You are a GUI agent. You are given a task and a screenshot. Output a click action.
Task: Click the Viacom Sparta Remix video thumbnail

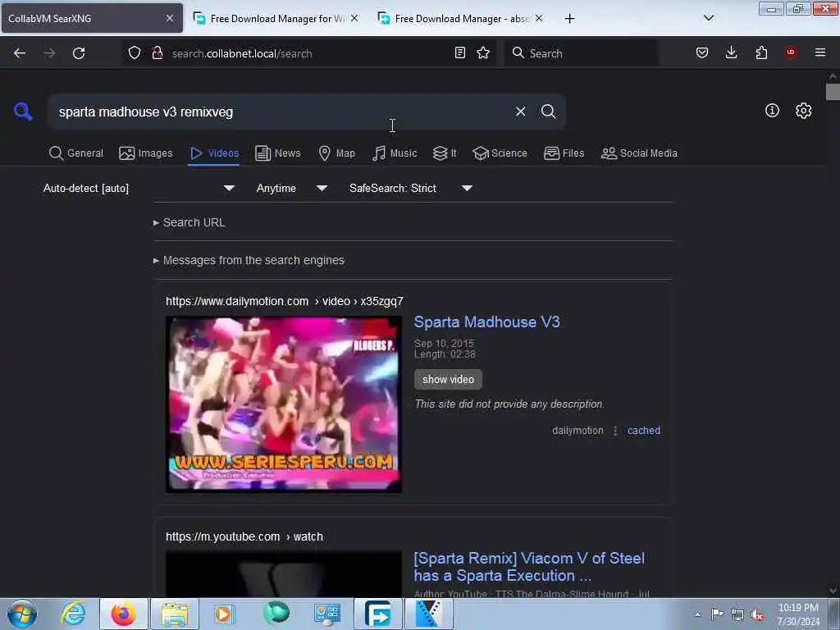coord(283,574)
